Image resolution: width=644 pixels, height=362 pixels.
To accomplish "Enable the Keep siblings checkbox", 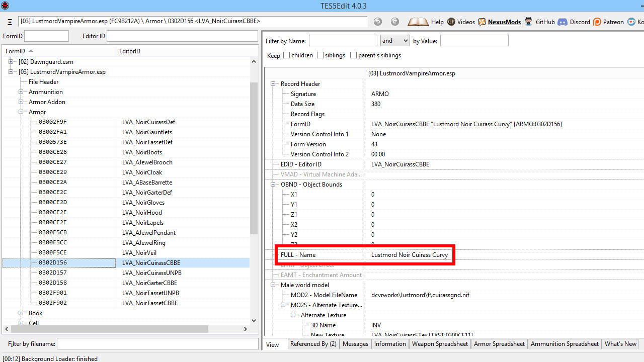I will point(320,55).
